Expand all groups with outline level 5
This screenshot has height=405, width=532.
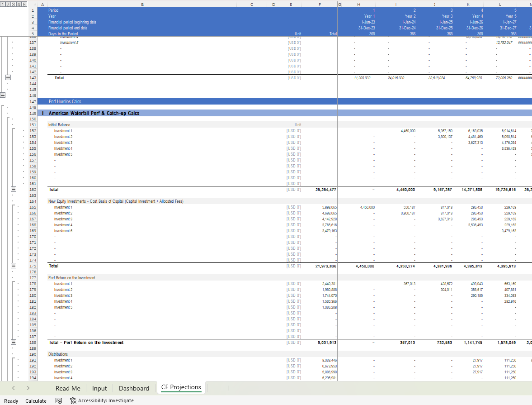[24, 4]
